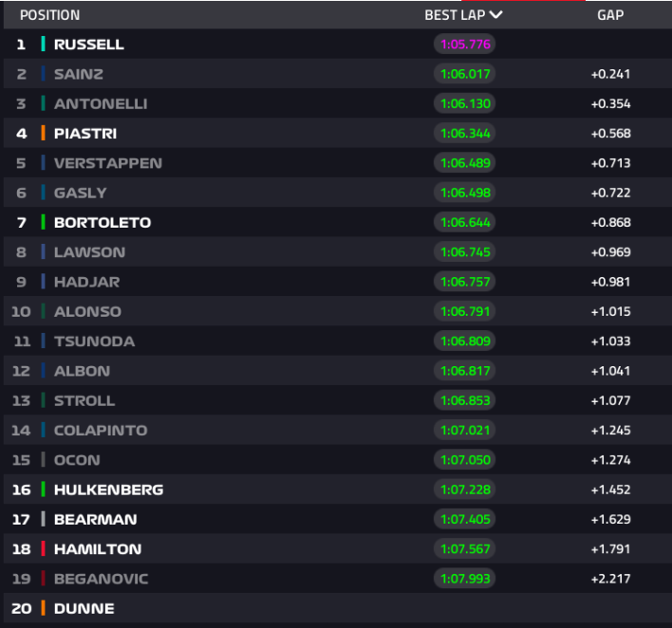Click the orange team color bar beside DUNNE
Viewport: 672px width, 628px height.
pos(44,608)
